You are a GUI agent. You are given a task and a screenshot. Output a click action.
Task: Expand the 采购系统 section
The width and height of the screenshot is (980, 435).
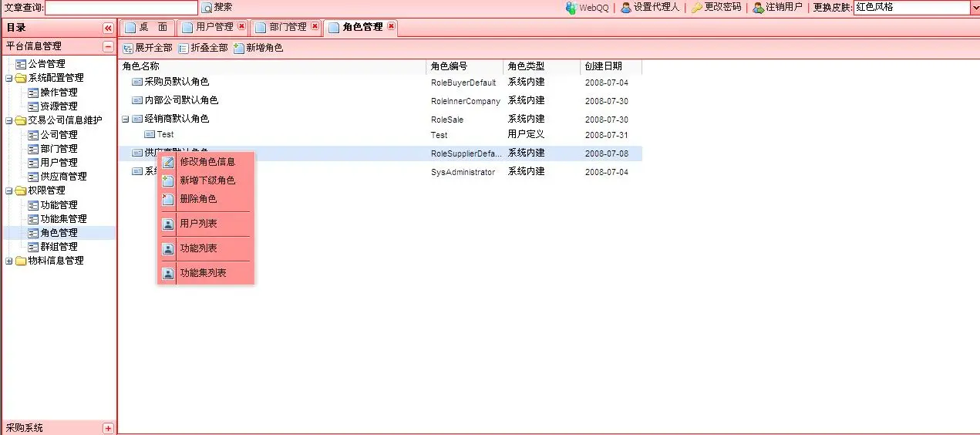(x=108, y=428)
